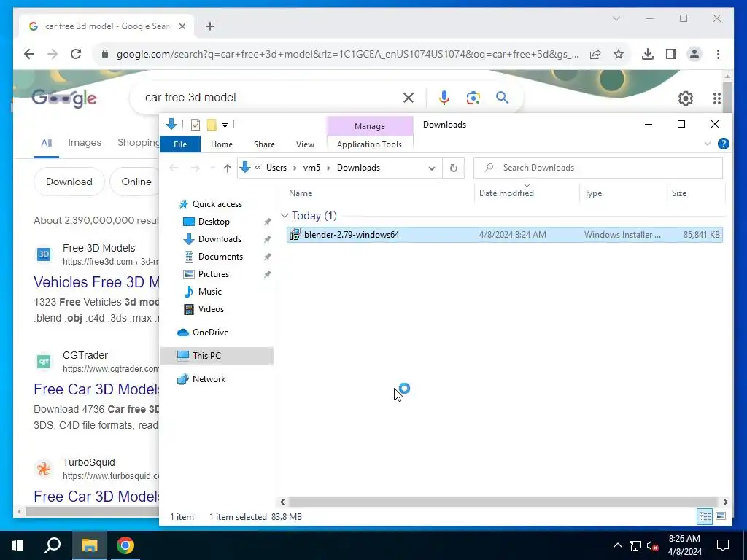
Task: Go up one folder level in Explorer
Action: [x=228, y=168]
